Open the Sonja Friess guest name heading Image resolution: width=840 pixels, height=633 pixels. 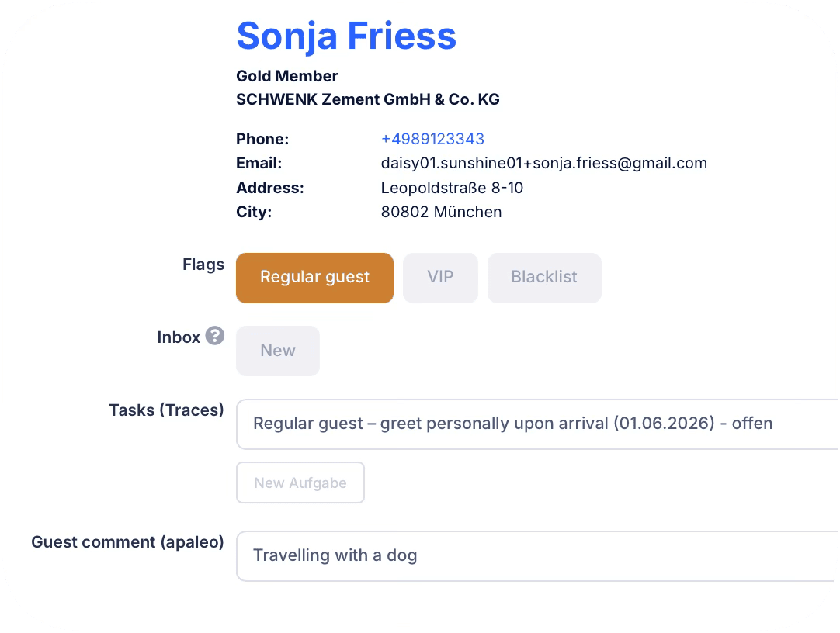pos(346,36)
